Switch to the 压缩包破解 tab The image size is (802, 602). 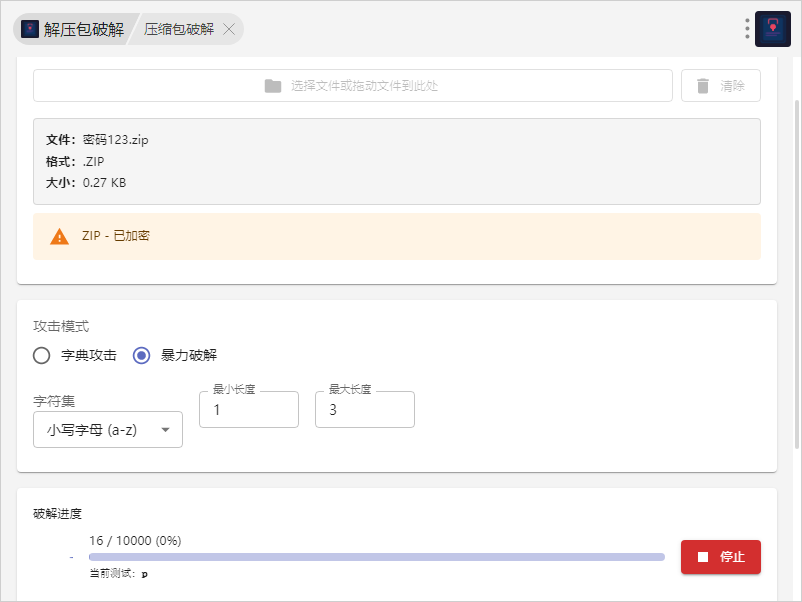click(x=179, y=29)
